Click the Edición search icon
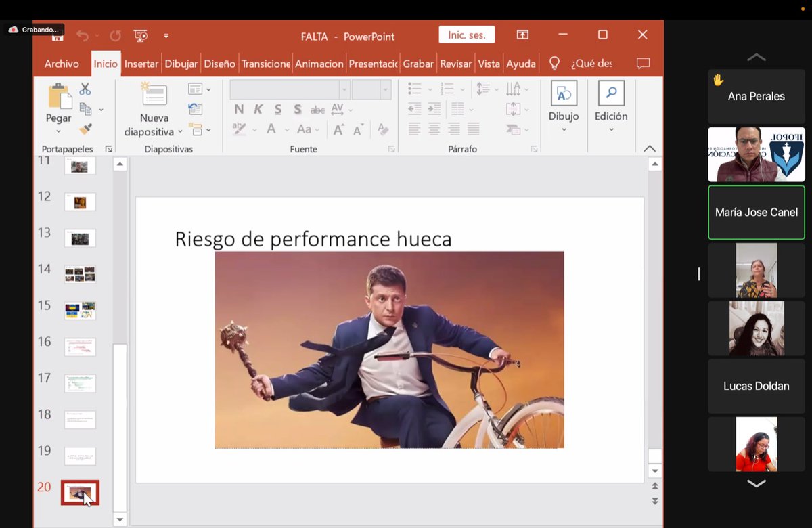This screenshot has height=528, width=812. click(611, 93)
